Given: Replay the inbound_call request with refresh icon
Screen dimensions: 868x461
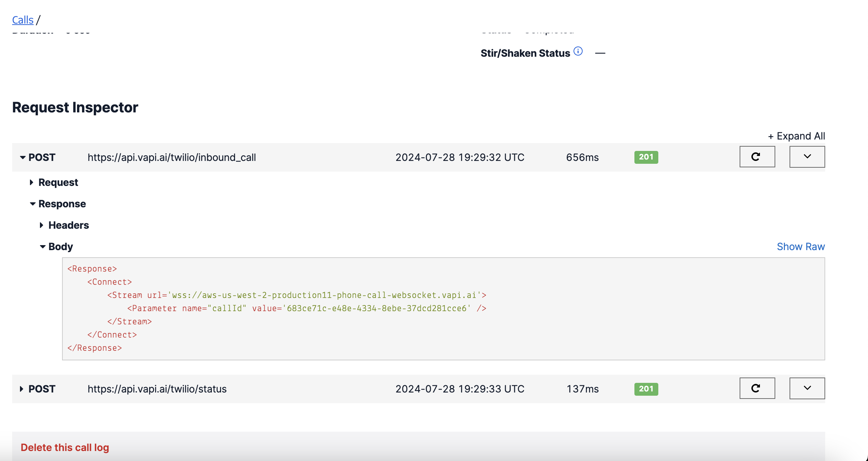Looking at the screenshot, I should (x=757, y=157).
